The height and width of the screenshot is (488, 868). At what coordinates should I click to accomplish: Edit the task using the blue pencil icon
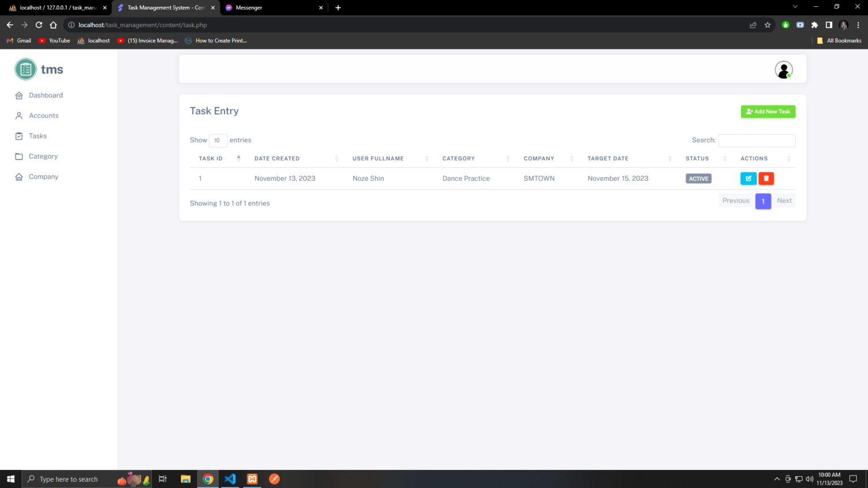pyautogui.click(x=748, y=178)
